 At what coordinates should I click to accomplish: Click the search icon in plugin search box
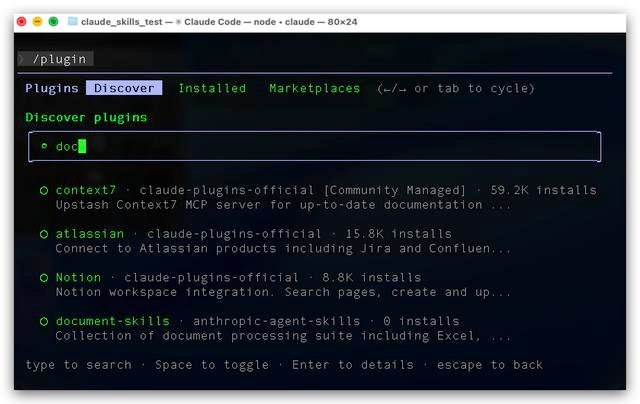44,146
